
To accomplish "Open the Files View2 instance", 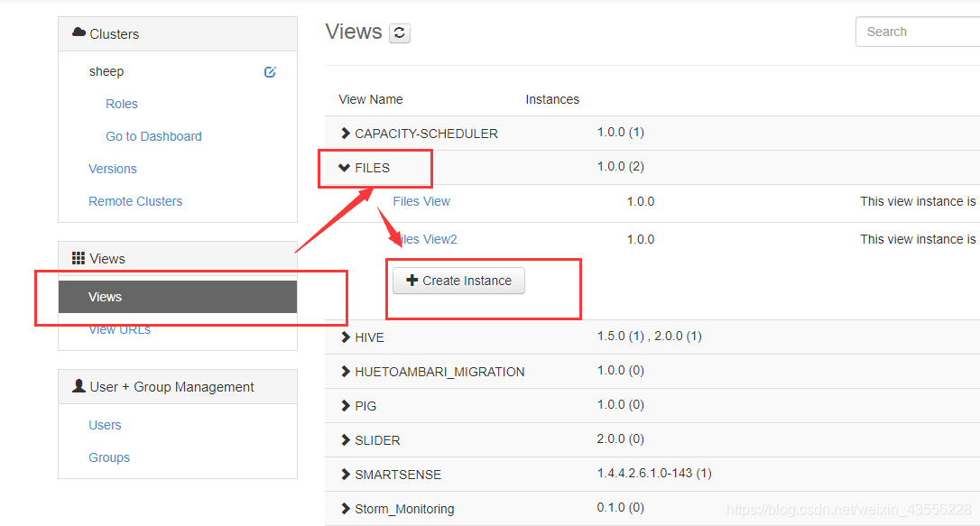I will pyautogui.click(x=425, y=239).
